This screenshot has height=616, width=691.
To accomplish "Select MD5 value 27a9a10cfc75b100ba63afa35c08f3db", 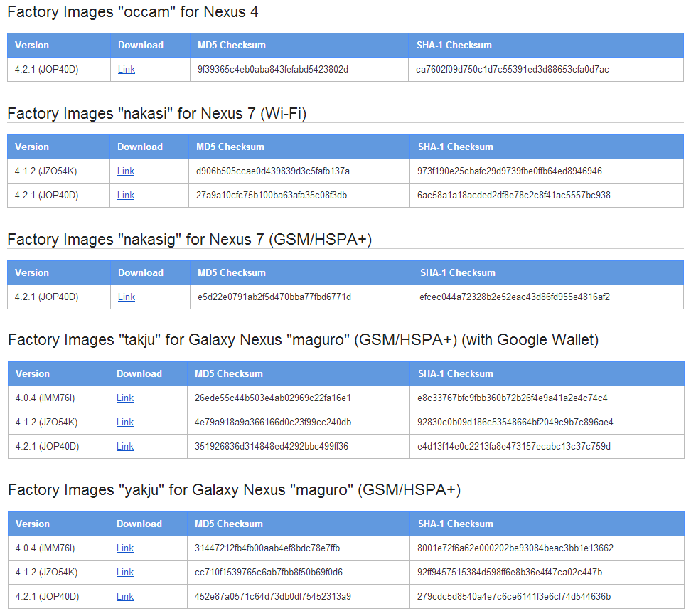I will coord(272,196).
